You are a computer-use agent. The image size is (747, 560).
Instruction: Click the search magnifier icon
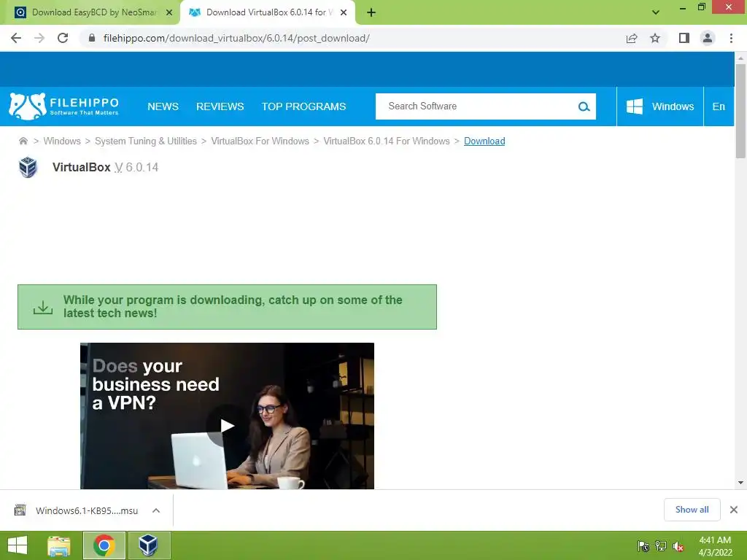pyautogui.click(x=584, y=106)
